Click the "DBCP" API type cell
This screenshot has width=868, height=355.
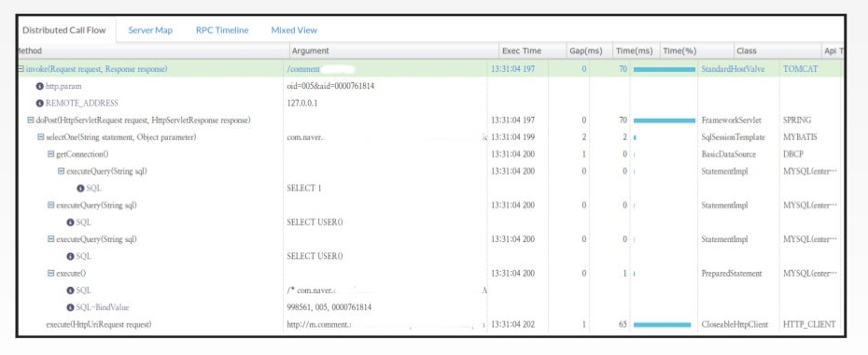pos(792,154)
